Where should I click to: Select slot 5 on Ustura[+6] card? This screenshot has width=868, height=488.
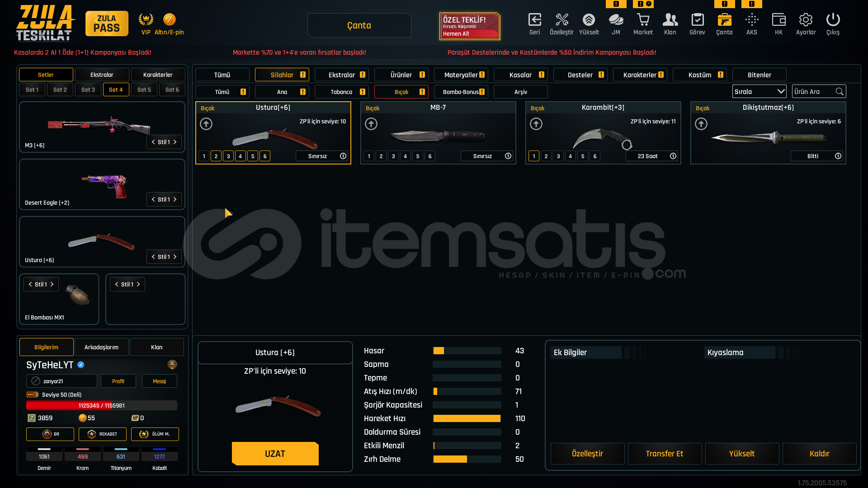(253, 156)
